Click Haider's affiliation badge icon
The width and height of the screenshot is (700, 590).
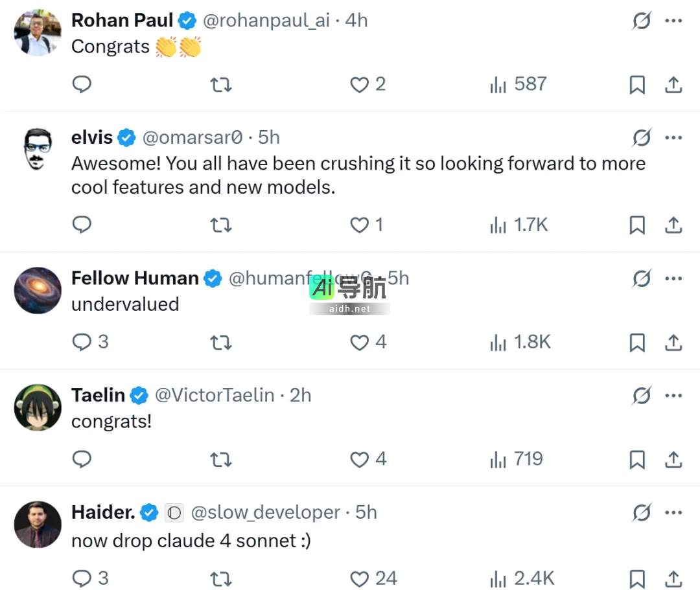[174, 513]
